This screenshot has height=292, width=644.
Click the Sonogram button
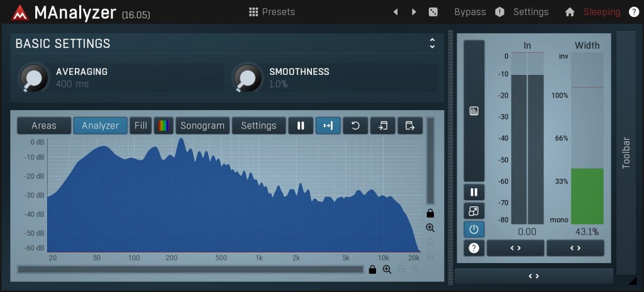tap(202, 126)
